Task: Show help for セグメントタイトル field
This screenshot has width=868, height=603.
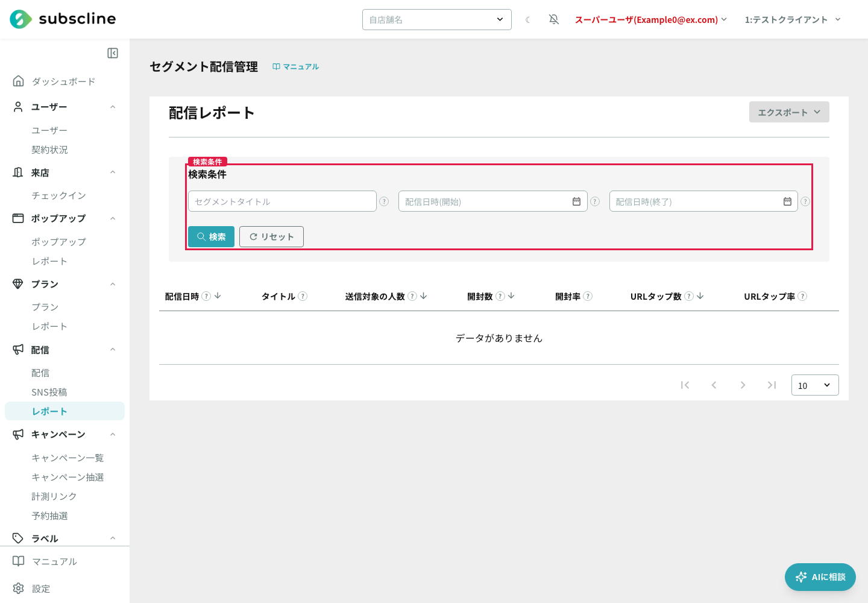Action: click(384, 201)
